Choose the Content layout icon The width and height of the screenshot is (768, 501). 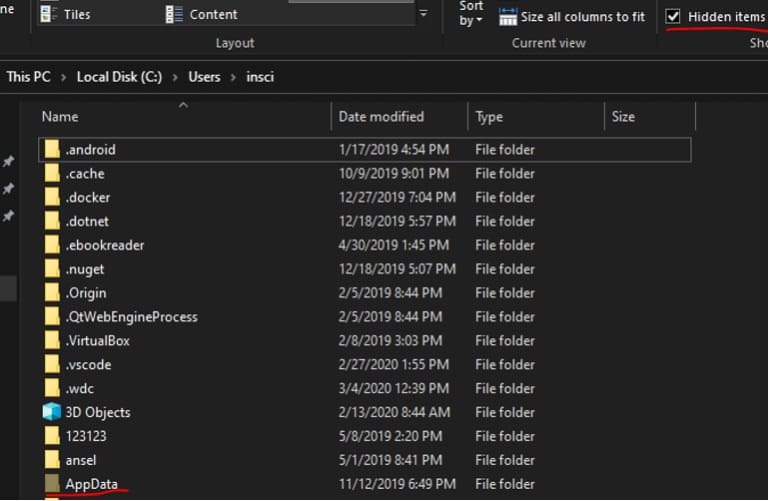coord(174,15)
